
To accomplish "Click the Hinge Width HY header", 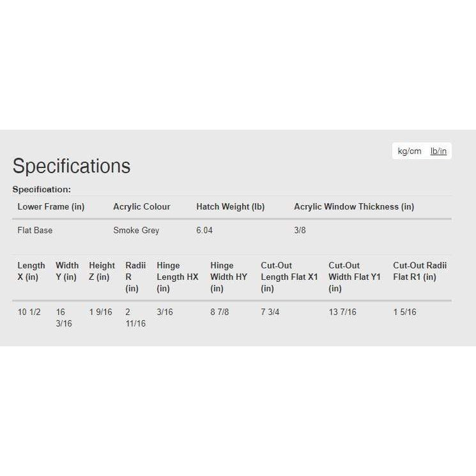I will 228,277.
